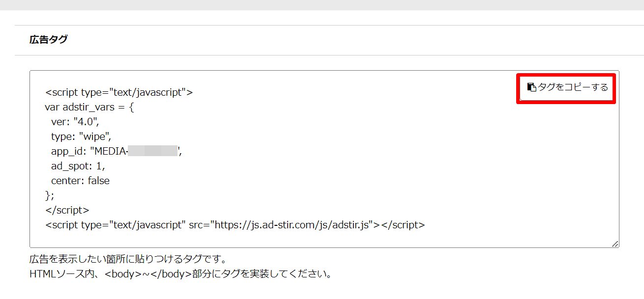Click the copy icon beside タグをコピーする
This screenshot has height=299, width=644.
(x=531, y=87)
